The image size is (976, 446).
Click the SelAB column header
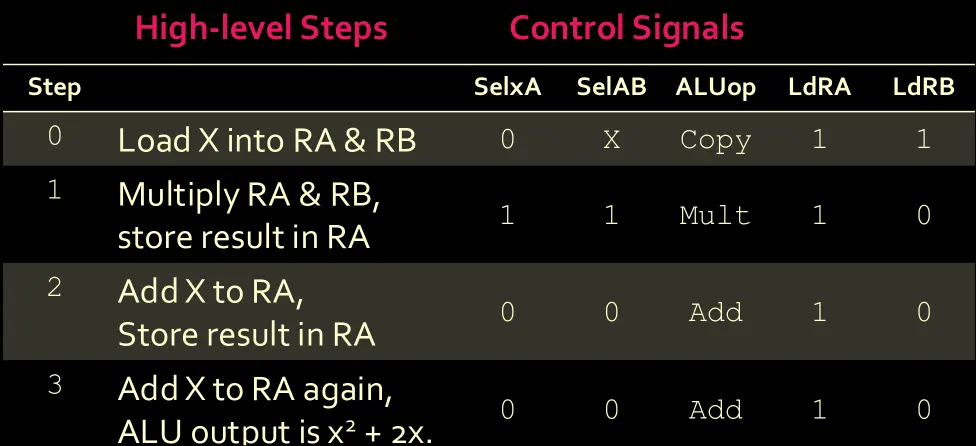coord(611,87)
